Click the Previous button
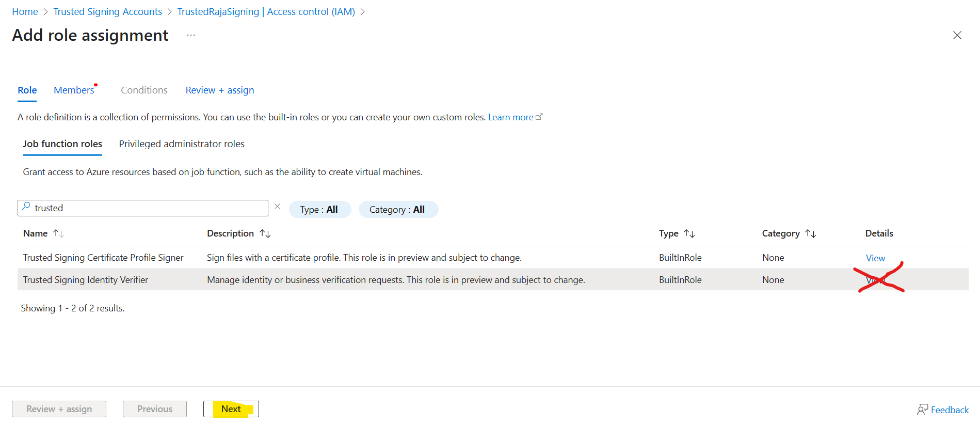 click(155, 409)
